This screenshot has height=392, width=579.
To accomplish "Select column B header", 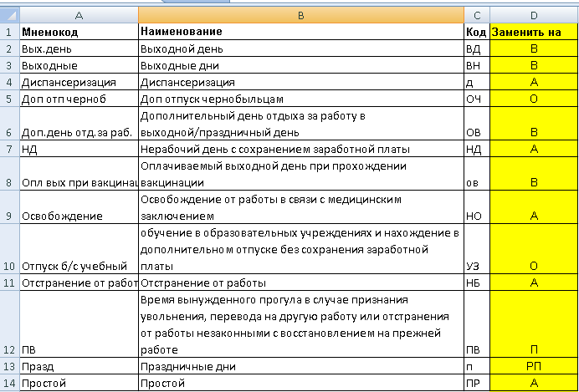I will click(x=301, y=15).
